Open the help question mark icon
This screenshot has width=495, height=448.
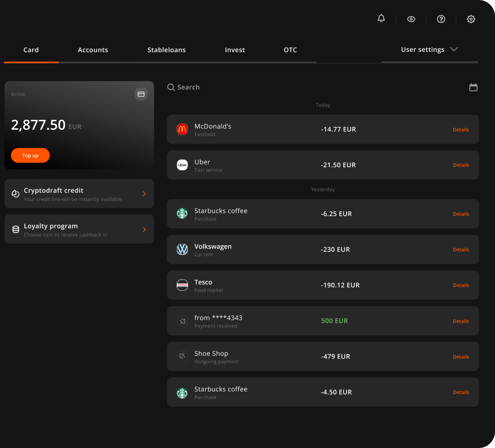point(441,19)
